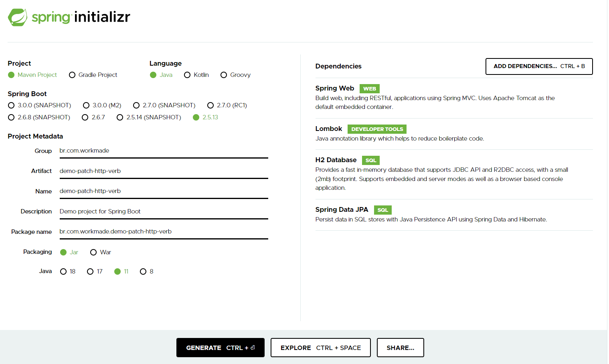The height and width of the screenshot is (364, 609).
Task: Click the Lombok dependency entry
Action: pos(454,134)
